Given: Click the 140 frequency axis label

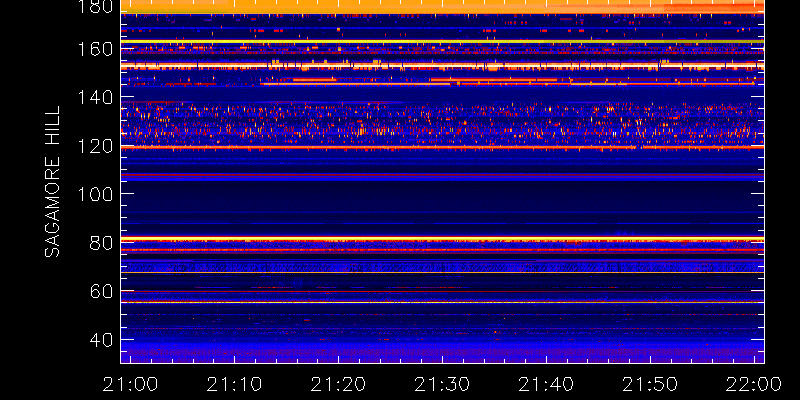Looking at the screenshot, I should click(95, 97).
